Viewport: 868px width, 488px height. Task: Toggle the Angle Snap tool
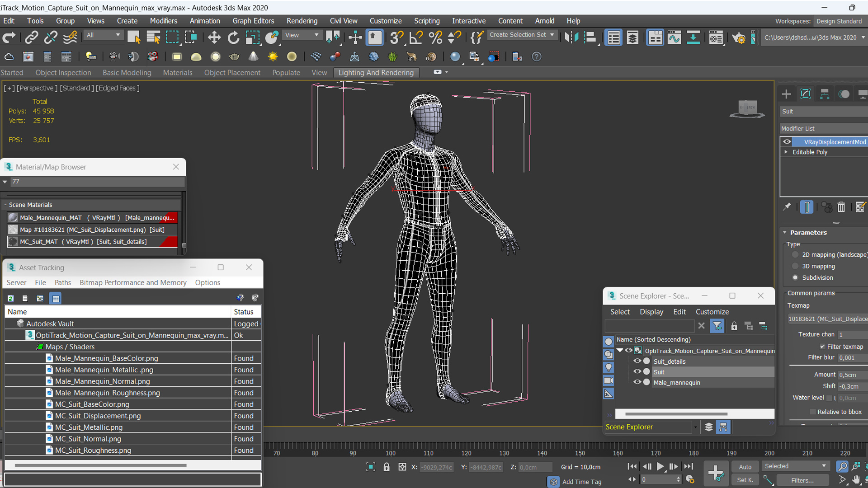click(415, 38)
